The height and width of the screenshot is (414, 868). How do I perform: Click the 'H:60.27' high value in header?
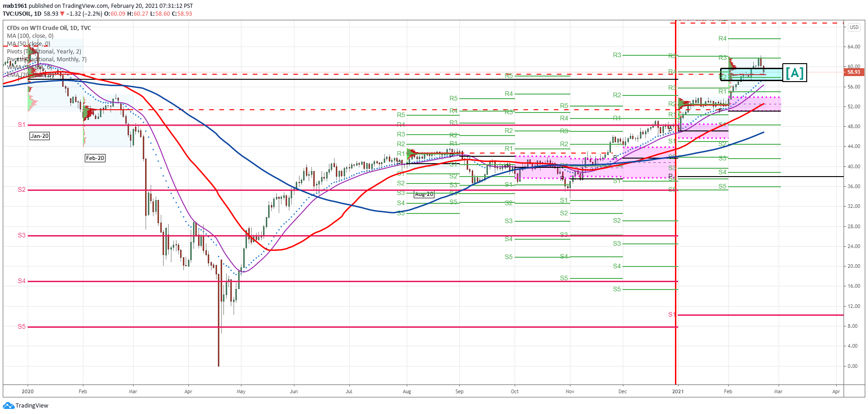pos(138,14)
